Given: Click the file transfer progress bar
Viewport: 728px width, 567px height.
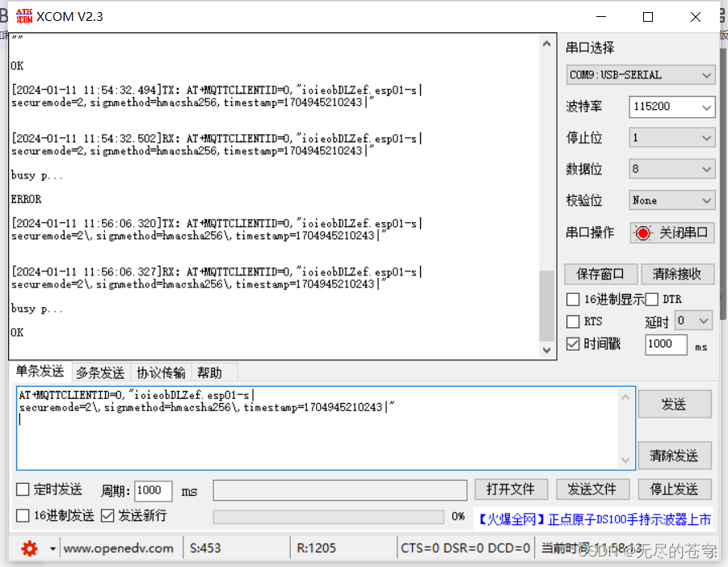Looking at the screenshot, I should [328, 516].
